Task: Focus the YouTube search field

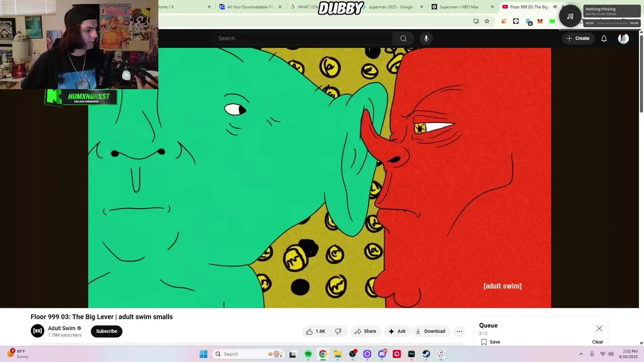Action: pos(303,38)
